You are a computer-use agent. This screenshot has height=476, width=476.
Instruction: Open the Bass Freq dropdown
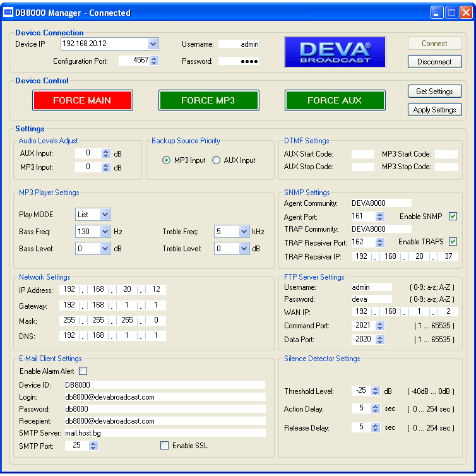point(105,232)
